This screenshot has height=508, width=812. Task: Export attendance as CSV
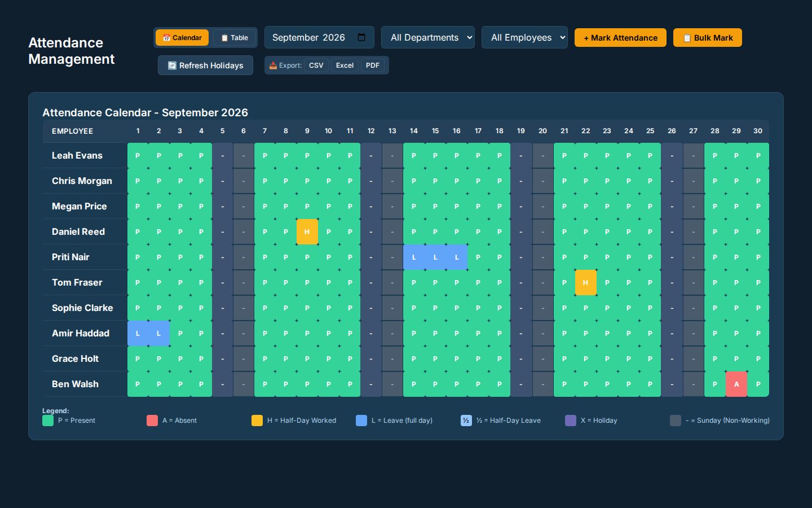point(316,65)
